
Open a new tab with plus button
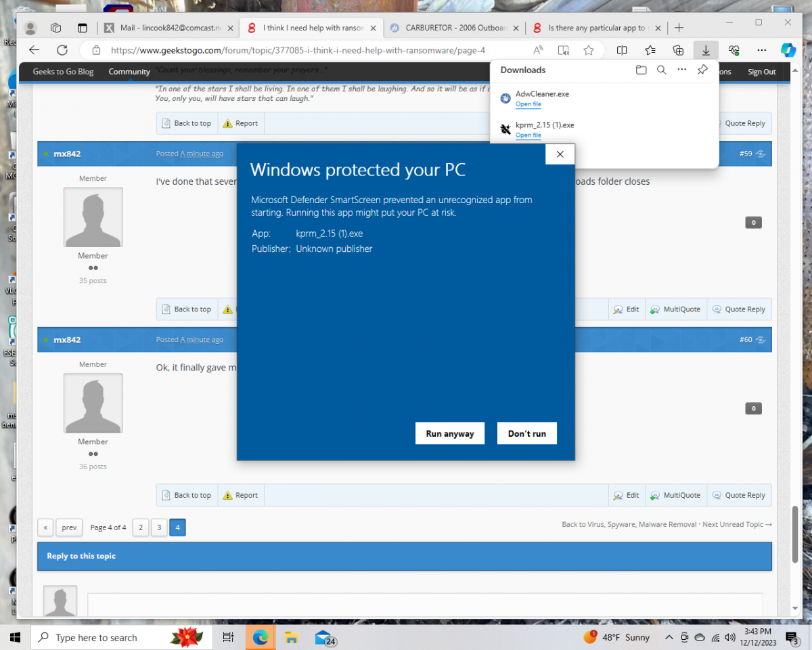point(679,28)
